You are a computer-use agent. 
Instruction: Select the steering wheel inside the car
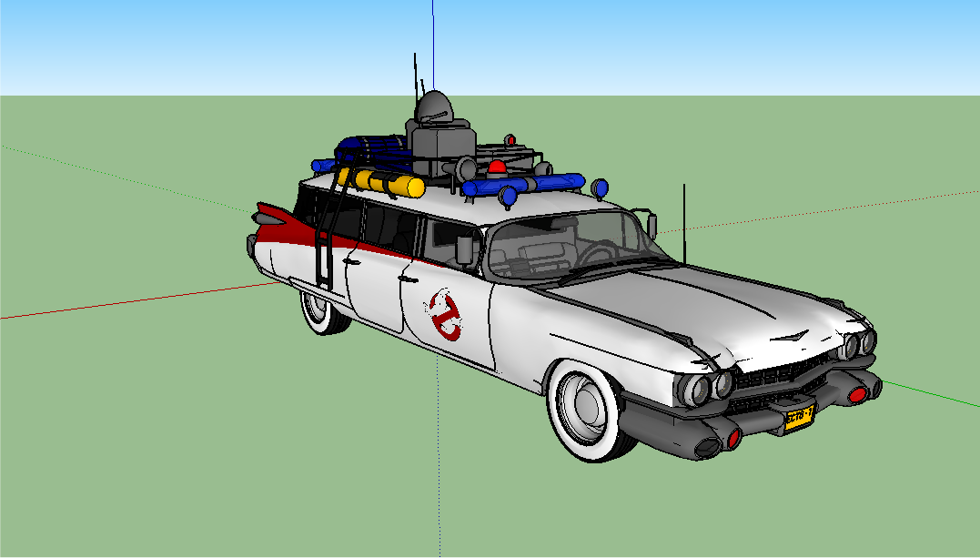click(x=595, y=253)
